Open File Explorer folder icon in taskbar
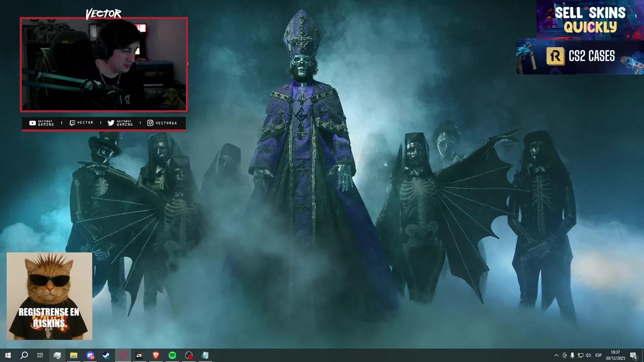Viewport: 644px width, 362px height. click(73, 355)
